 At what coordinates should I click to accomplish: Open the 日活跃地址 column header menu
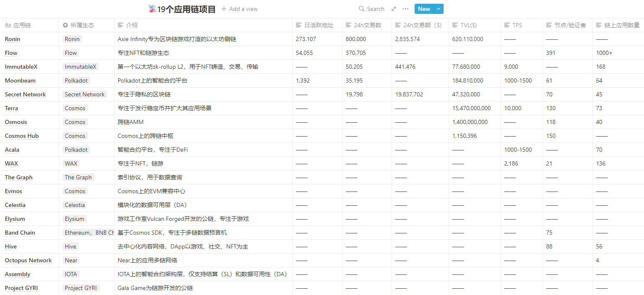[317, 25]
